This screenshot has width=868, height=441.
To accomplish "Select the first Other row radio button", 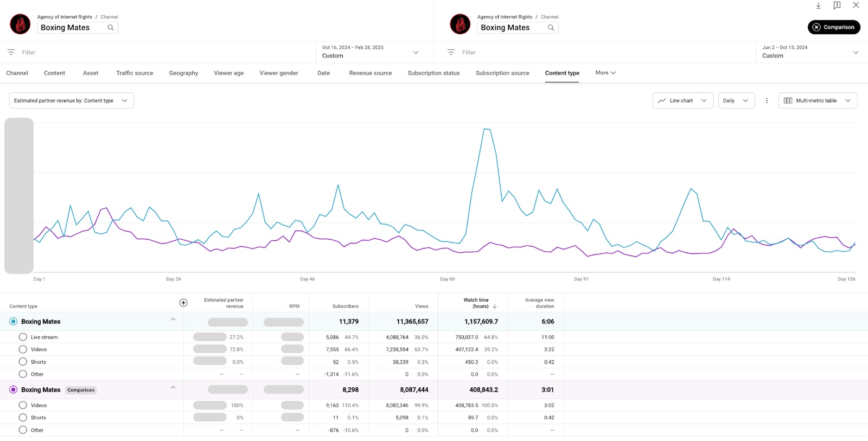I will click(23, 374).
